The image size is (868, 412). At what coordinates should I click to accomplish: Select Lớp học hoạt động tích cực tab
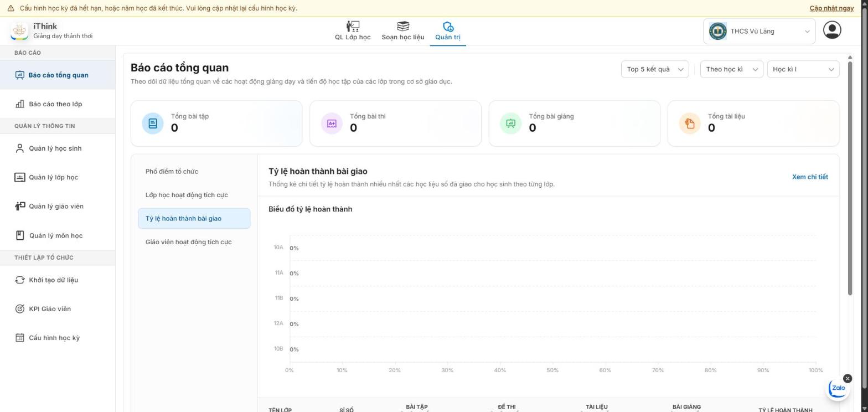pyautogui.click(x=194, y=195)
